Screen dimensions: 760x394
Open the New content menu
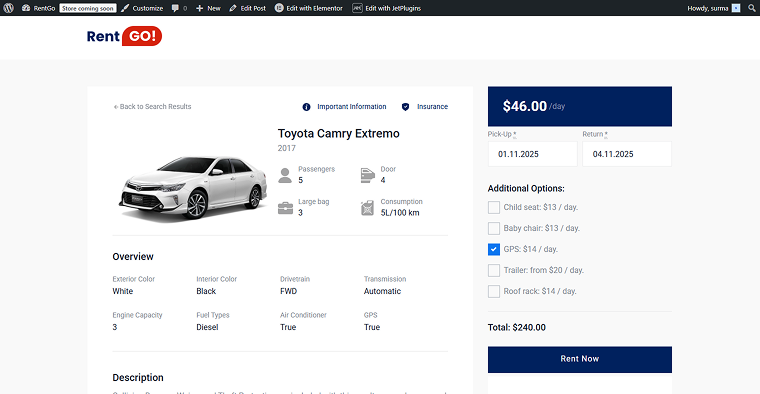[208, 8]
